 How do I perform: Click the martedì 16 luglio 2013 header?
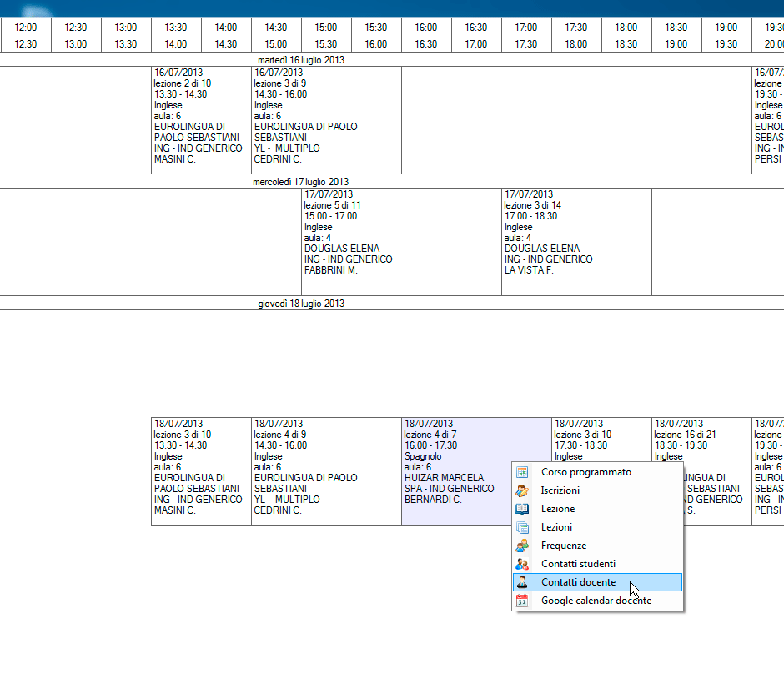301,60
